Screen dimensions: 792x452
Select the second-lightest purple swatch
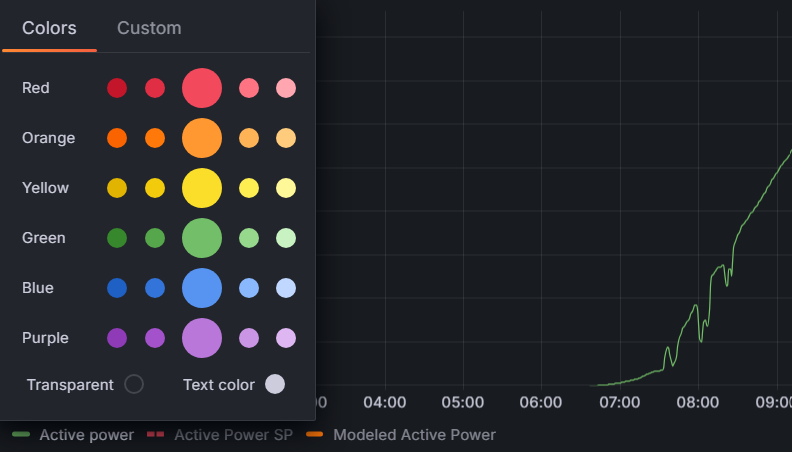[x=249, y=338]
